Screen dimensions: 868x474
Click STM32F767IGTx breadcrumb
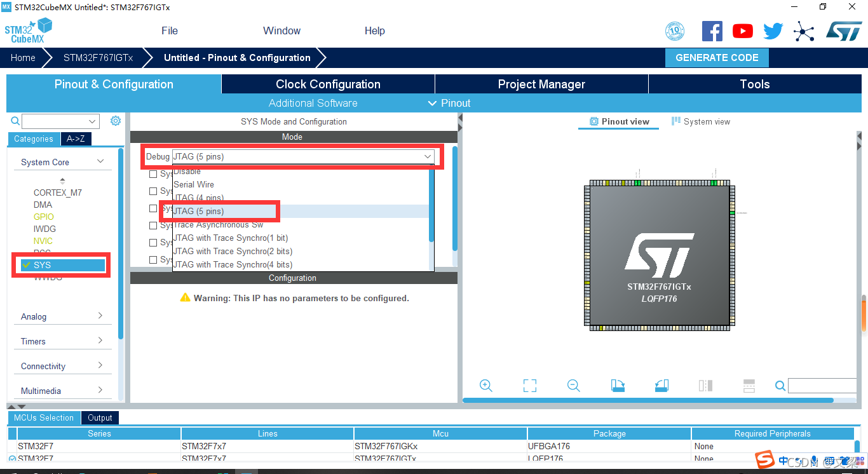tap(98, 57)
